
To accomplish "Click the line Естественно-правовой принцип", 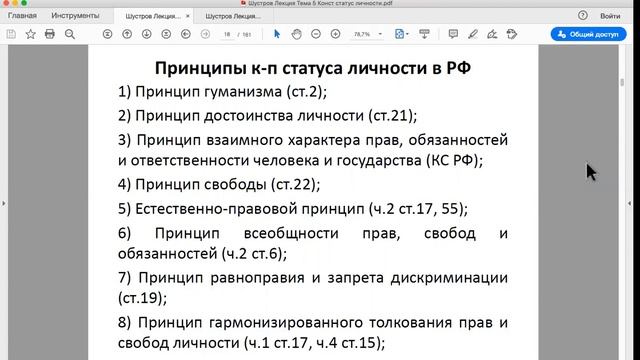I will click(x=293, y=209).
